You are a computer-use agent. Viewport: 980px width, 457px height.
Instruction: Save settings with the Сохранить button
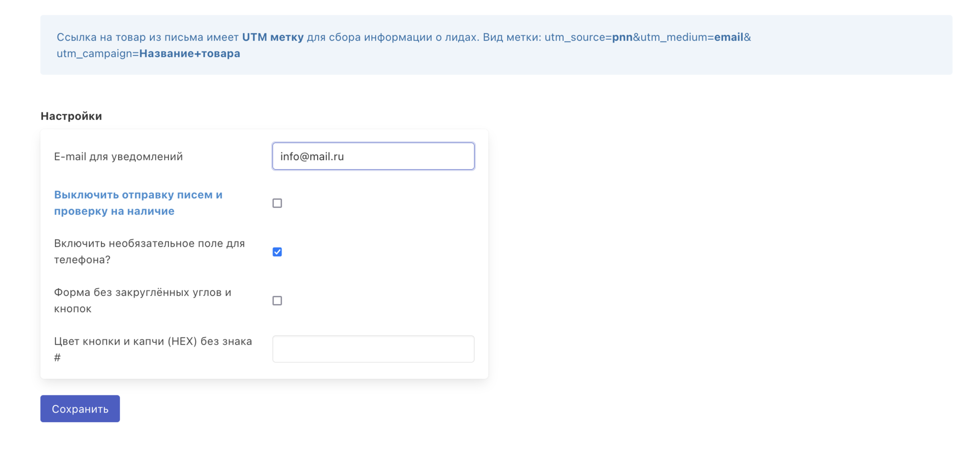[x=80, y=409]
